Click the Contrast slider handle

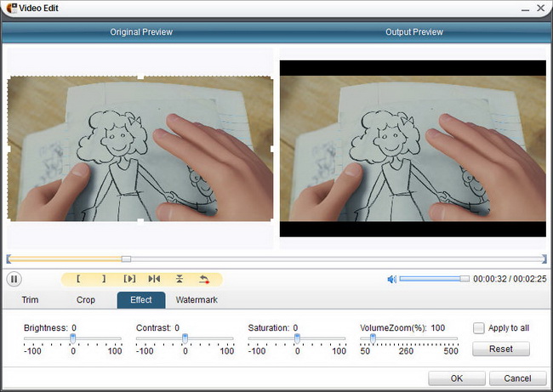[185, 338]
